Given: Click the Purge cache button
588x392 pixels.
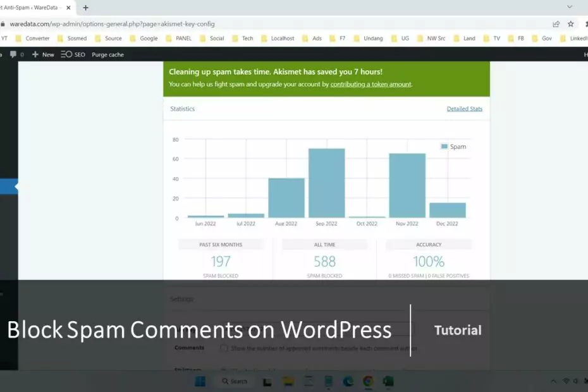Looking at the screenshot, I should coord(107,55).
